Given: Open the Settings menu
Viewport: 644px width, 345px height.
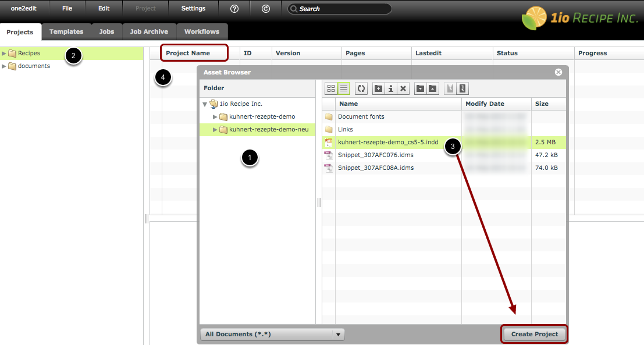Looking at the screenshot, I should (x=194, y=9).
